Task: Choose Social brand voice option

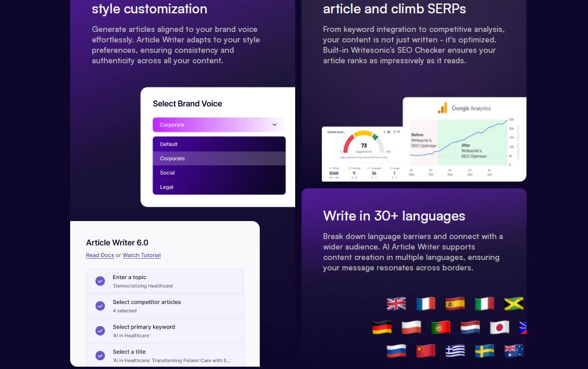Action: tap(219, 173)
